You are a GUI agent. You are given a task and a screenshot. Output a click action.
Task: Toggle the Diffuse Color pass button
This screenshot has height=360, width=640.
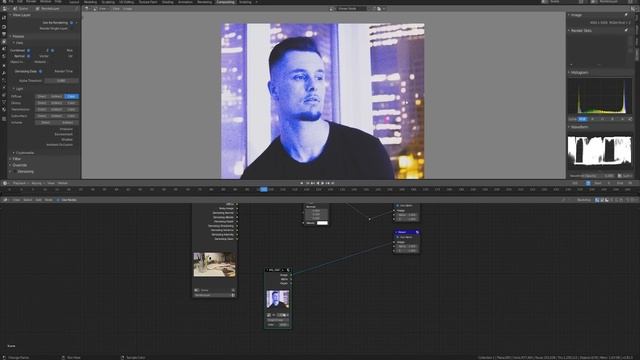[71, 97]
